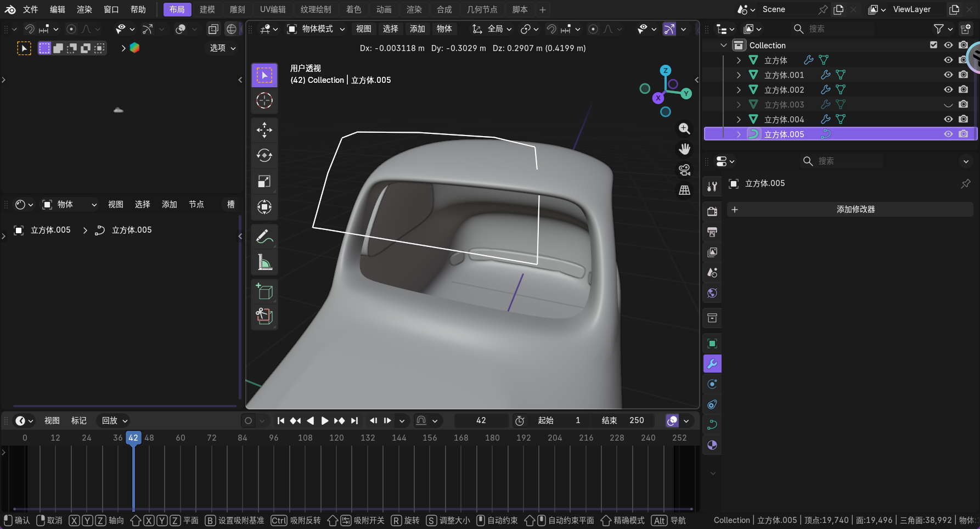Expand the 立方体.002 tree item

[739, 89]
